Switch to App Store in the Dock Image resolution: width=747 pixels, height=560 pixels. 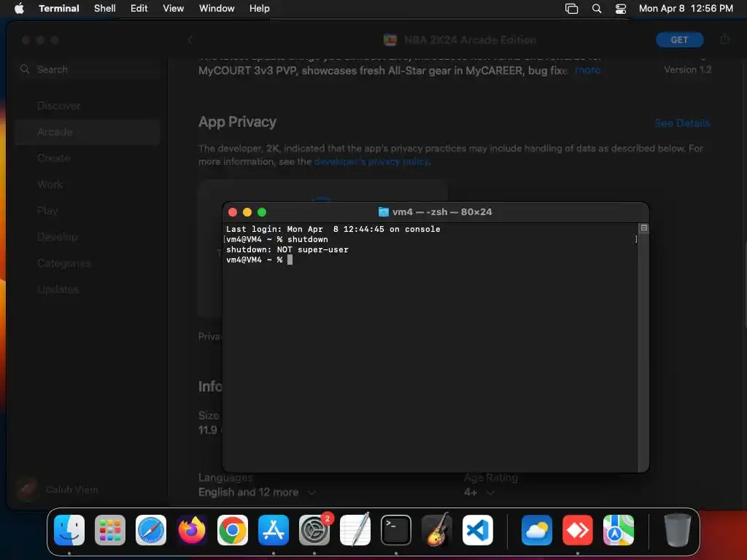pos(274,530)
